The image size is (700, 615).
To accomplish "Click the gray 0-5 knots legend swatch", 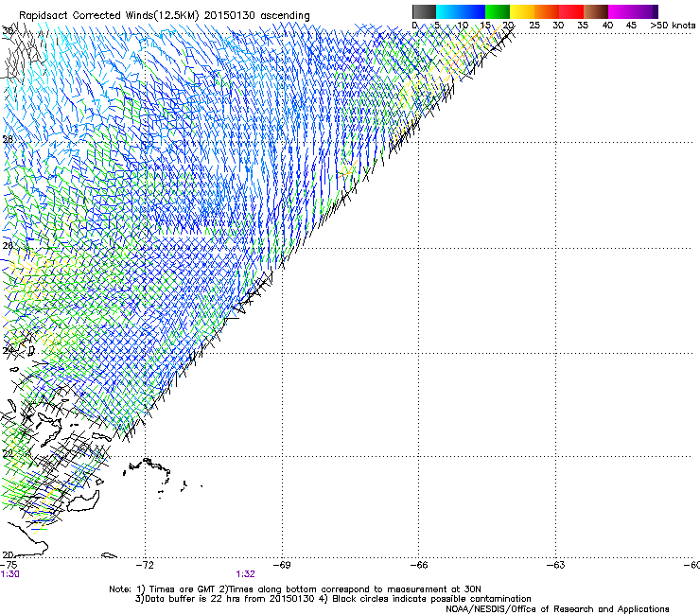I will tap(424, 11).
